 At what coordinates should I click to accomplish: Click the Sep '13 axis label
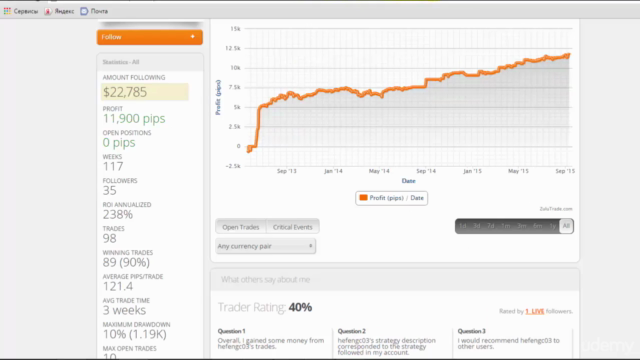287,171
